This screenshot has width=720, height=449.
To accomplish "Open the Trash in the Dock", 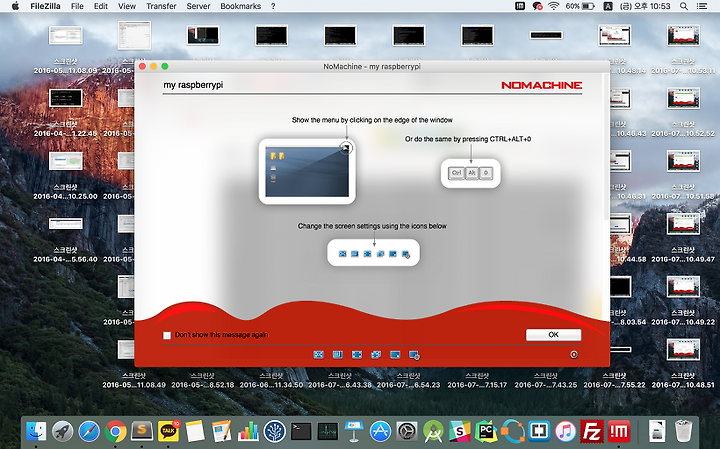I will click(x=684, y=432).
